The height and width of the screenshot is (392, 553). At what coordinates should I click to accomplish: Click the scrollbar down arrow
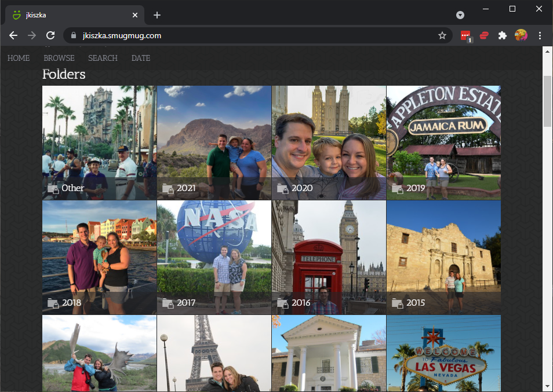click(547, 387)
